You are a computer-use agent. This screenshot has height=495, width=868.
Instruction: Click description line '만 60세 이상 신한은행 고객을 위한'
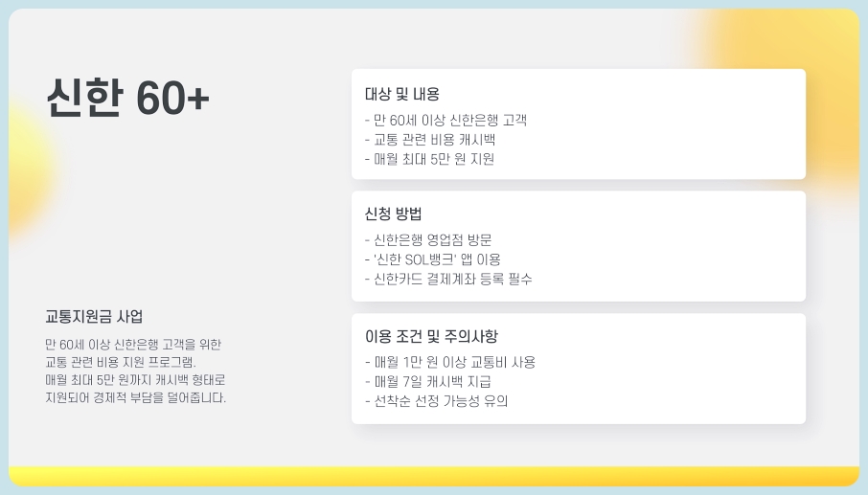133,345
